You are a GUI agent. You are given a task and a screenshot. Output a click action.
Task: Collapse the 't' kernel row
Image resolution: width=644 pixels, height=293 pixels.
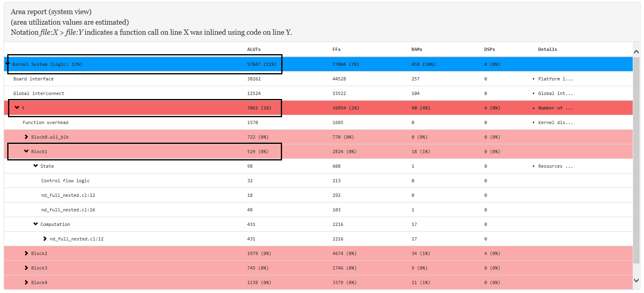tap(17, 108)
